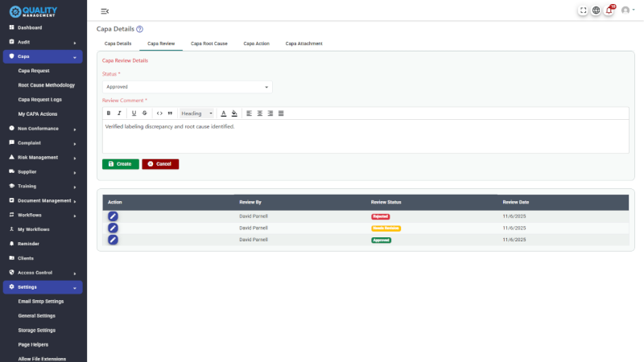The image size is (644, 362).
Task: Open notifications bell
Action: [x=609, y=10]
